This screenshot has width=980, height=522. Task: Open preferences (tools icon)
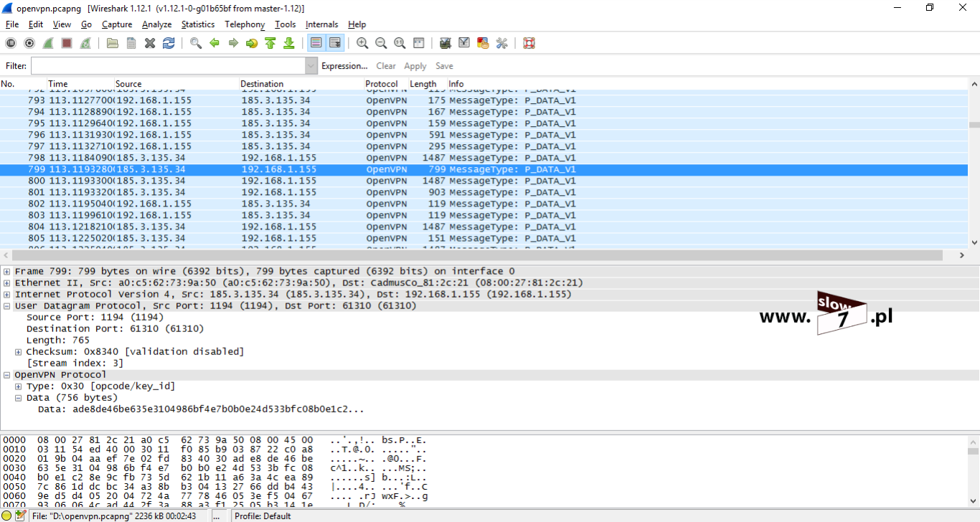[501, 43]
